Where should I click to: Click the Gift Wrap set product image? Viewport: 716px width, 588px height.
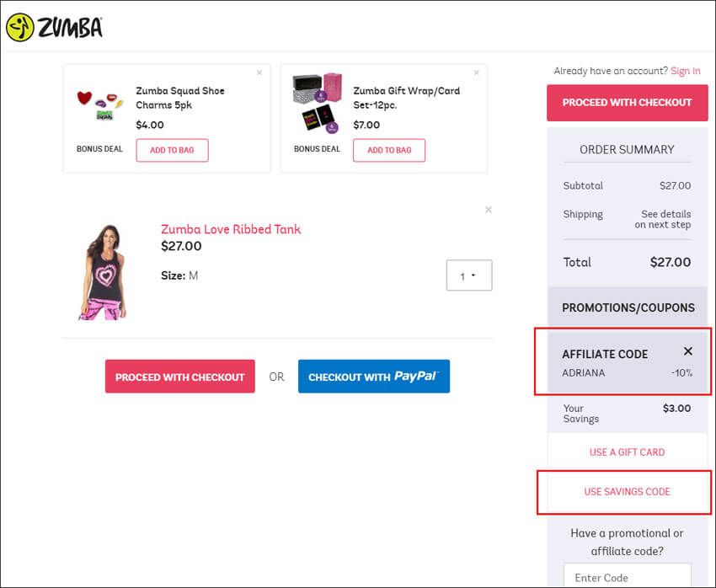click(x=317, y=104)
